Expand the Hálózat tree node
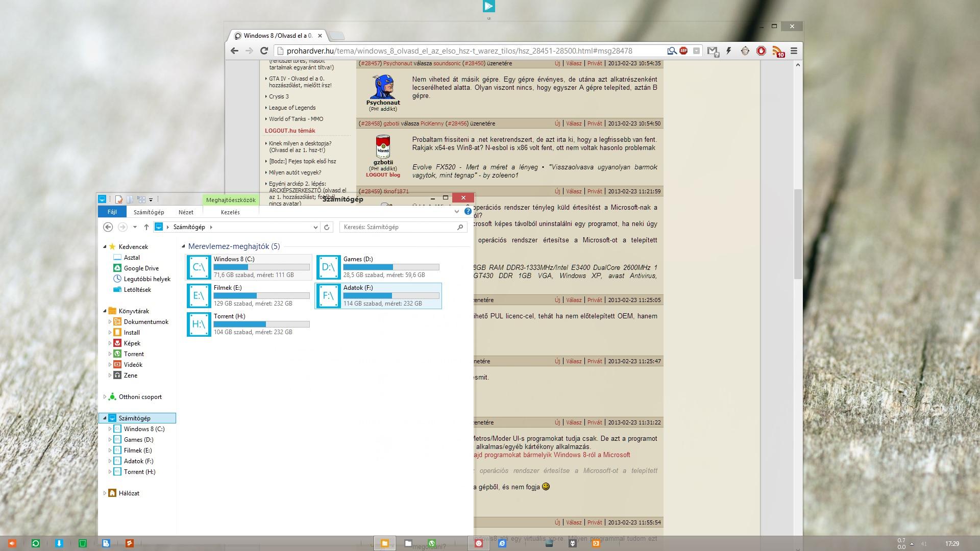Viewport: 980px width, 551px height. pos(105,493)
